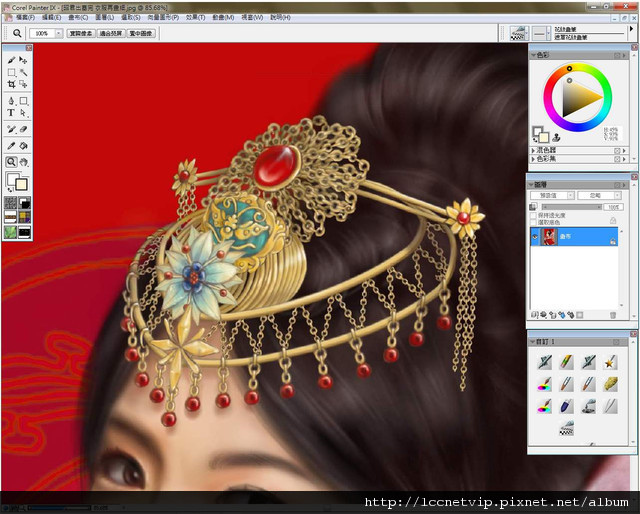Click blue pen nib icon in custom palette
The width and height of the screenshot is (640, 514).
pos(567,406)
